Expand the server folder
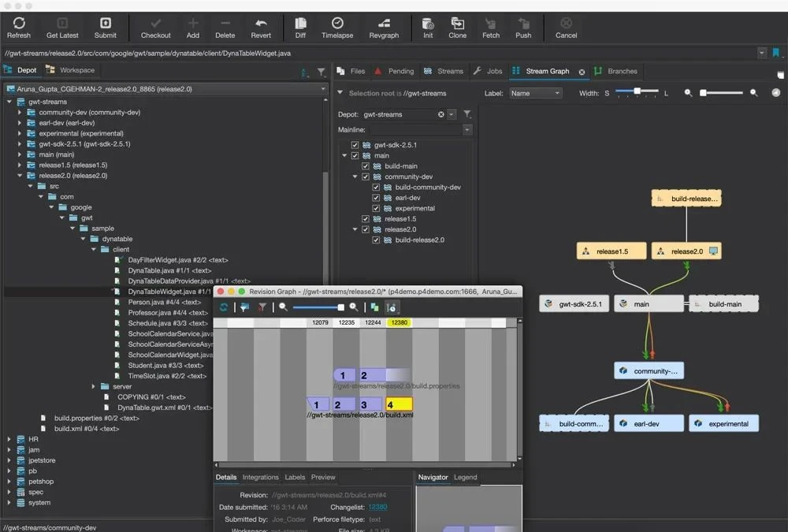Image resolution: width=788 pixels, height=532 pixels. [94, 386]
